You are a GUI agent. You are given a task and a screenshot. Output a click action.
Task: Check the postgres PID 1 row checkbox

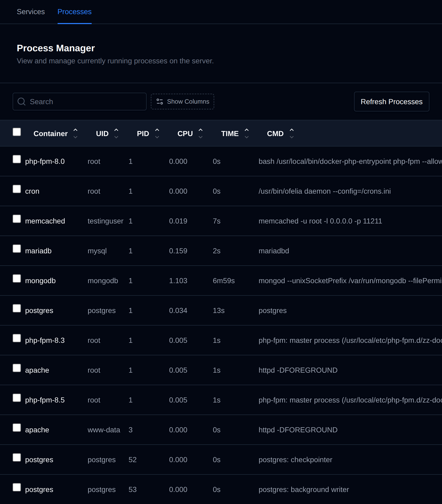17,308
